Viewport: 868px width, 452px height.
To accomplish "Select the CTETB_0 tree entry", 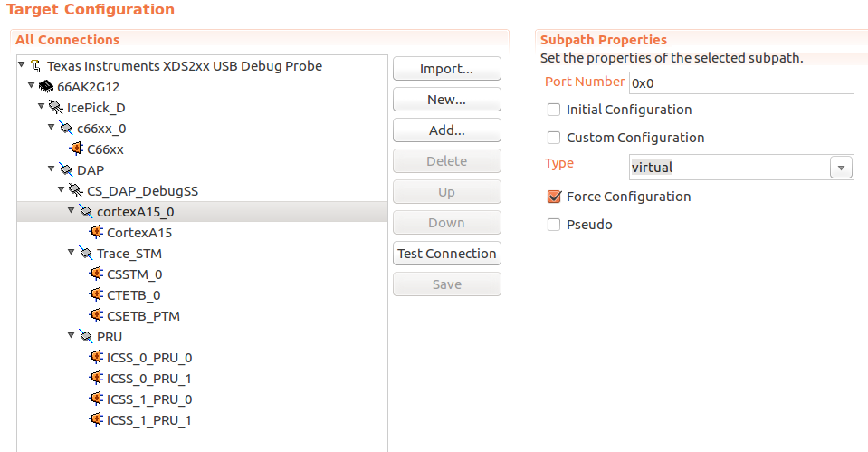I will pos(133,295).
